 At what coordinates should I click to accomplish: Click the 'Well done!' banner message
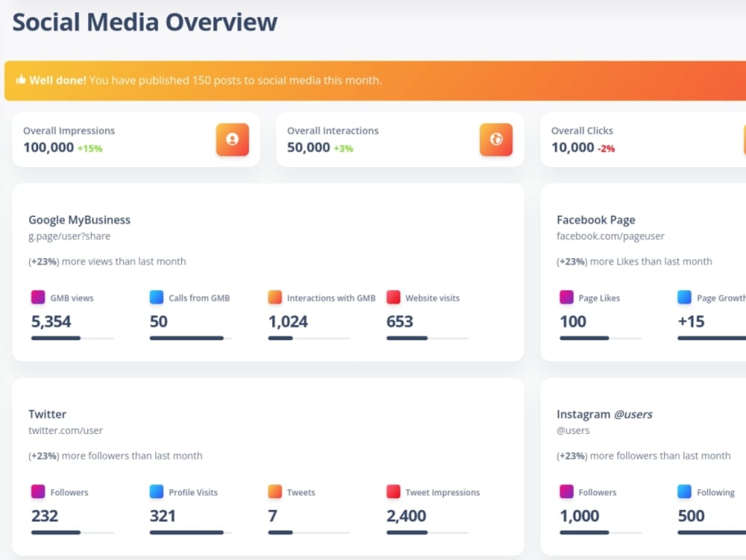pos(205,81)
